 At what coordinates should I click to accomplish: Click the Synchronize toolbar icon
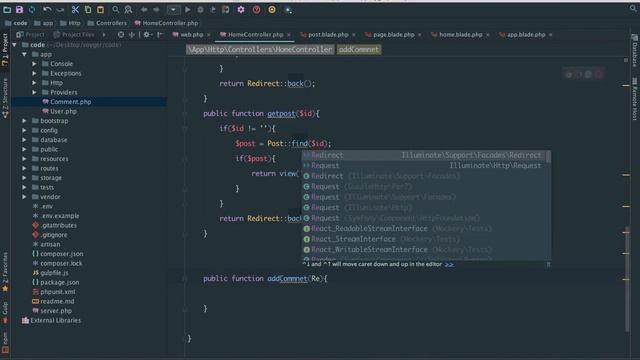click(x=32, y=10)
